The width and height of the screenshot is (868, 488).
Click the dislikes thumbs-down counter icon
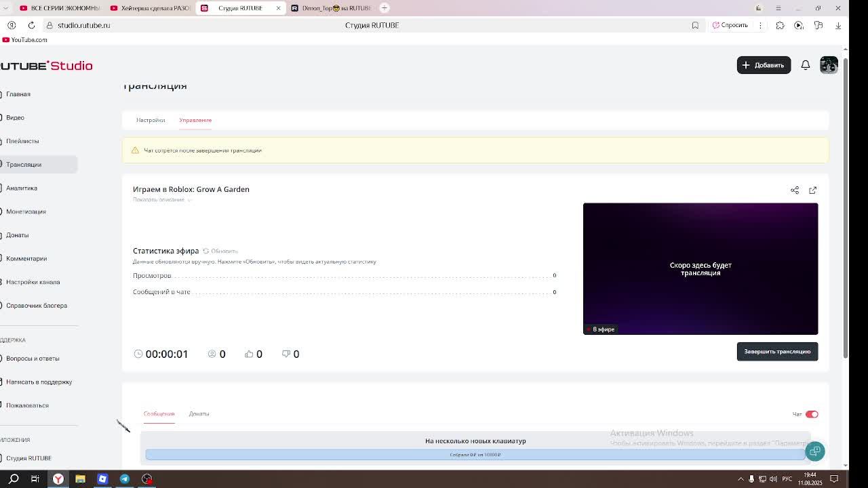click(286, 354)
